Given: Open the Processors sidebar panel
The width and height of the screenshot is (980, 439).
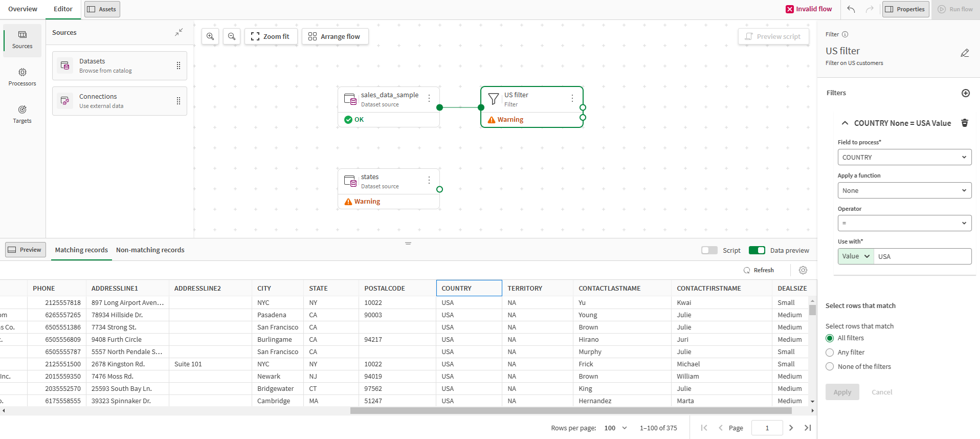Looking at the screenshot, I should pos(23,77).
